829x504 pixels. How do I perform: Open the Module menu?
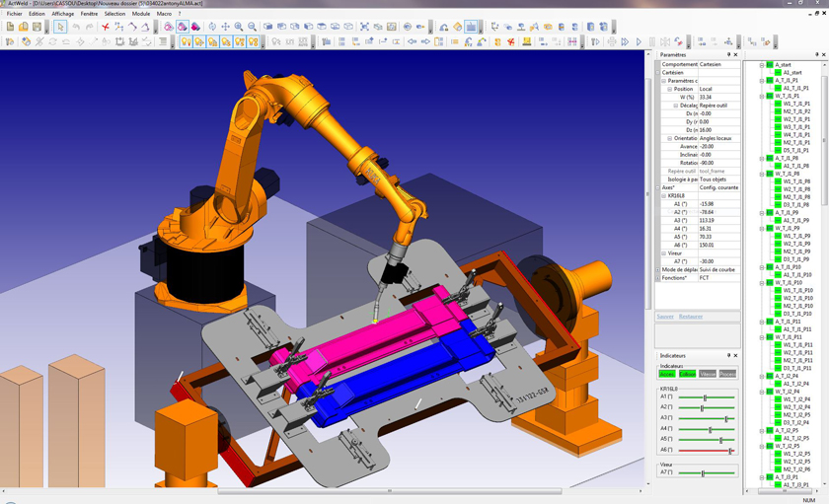(141, 14)
